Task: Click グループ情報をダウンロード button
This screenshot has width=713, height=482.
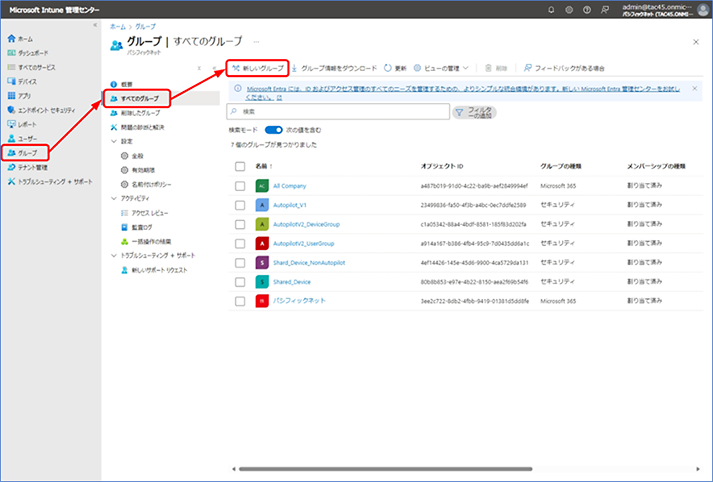Action: point(334,68)
